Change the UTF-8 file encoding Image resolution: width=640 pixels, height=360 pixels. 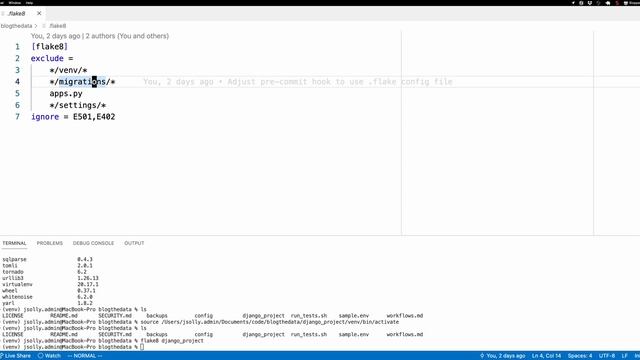click(x=607, y=356)
